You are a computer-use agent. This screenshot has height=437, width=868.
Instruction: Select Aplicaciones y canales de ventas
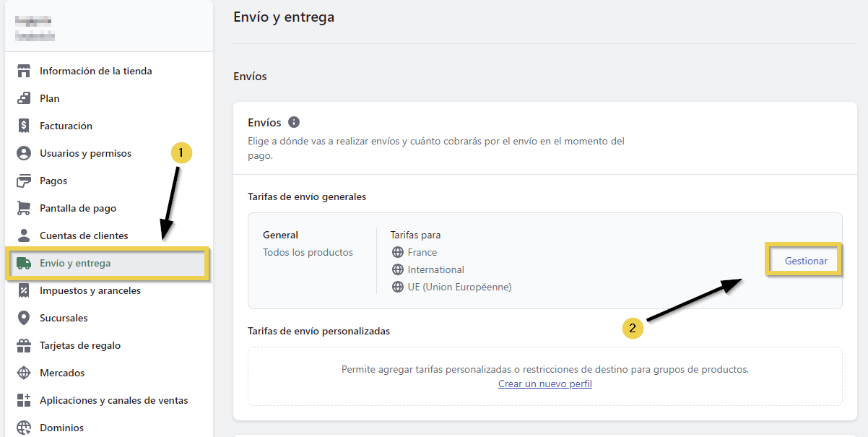pyautogui.click(x=113, y=400)
